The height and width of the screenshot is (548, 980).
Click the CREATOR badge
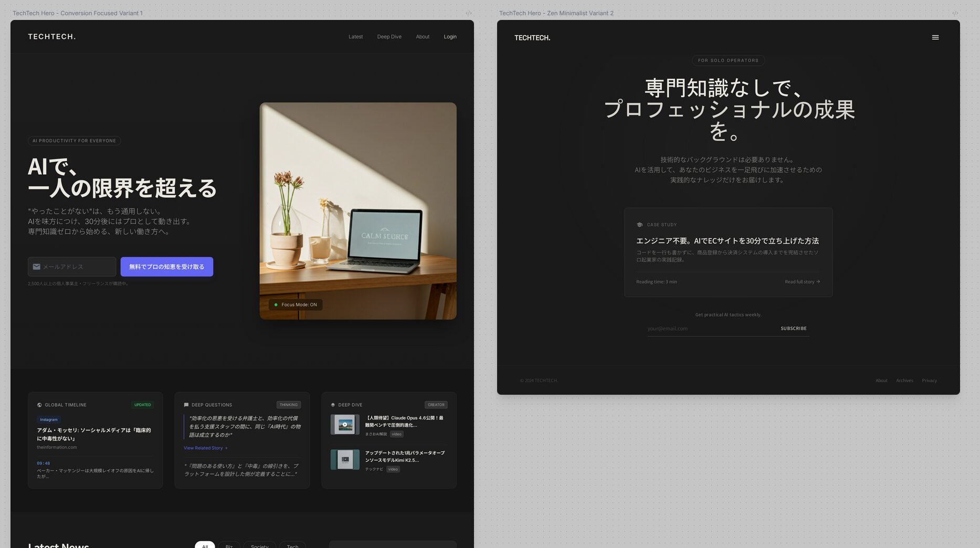[x=436, y=405]
